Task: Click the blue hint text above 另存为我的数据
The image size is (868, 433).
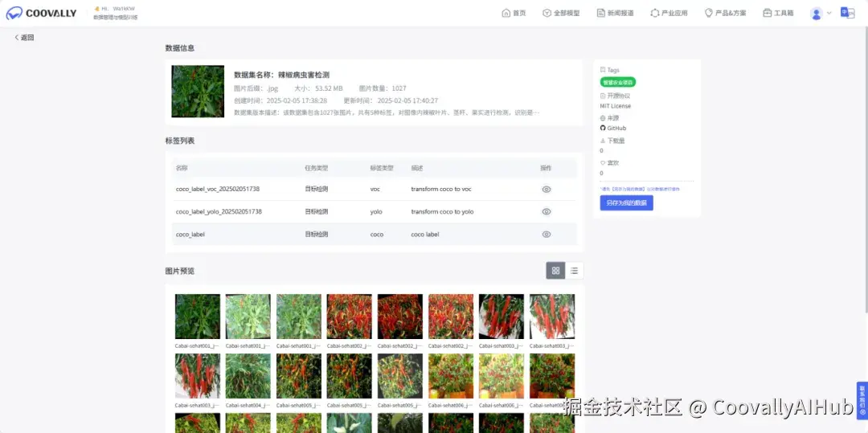Action: click(640, 189)
